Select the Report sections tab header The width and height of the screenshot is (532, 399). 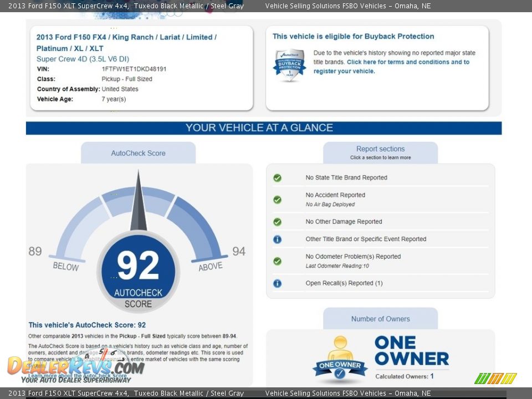point(380,152)
